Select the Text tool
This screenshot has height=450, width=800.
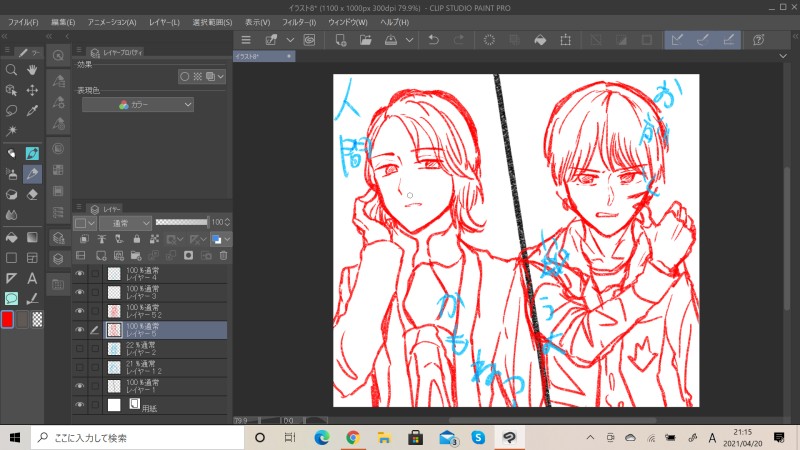[x=32, y=278]
